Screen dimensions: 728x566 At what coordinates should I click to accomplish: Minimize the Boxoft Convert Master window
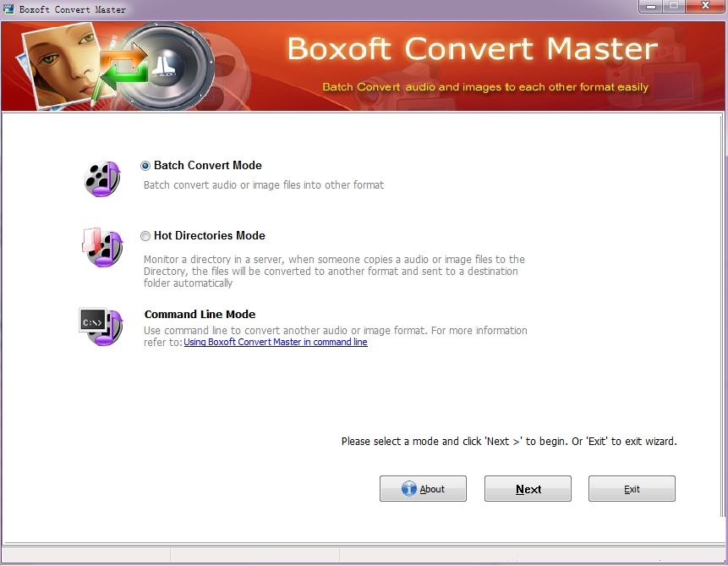coord(651,7)
